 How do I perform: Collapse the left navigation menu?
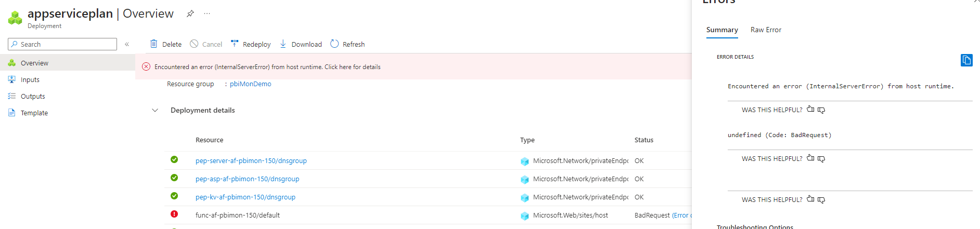[127, 44]
